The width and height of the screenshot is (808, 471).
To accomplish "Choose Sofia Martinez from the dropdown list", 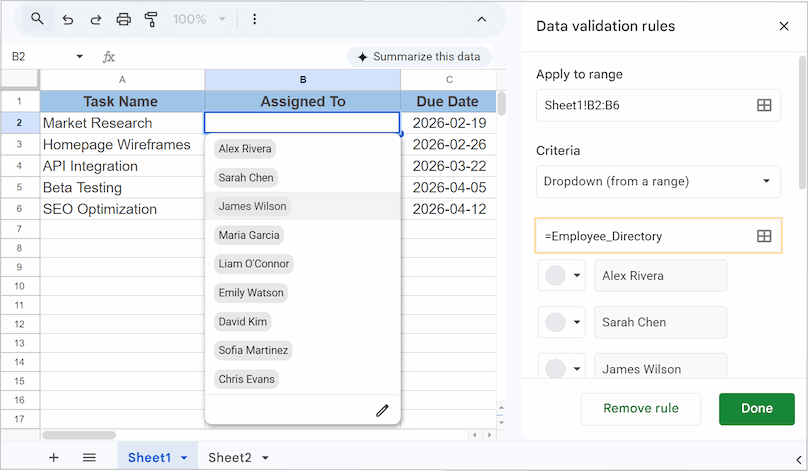I will (253, 350).
